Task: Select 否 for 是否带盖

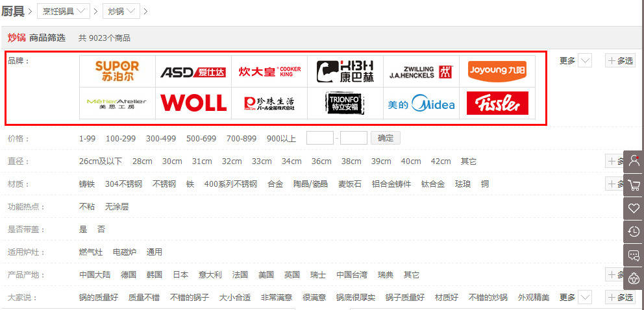Action: point(101,229)
